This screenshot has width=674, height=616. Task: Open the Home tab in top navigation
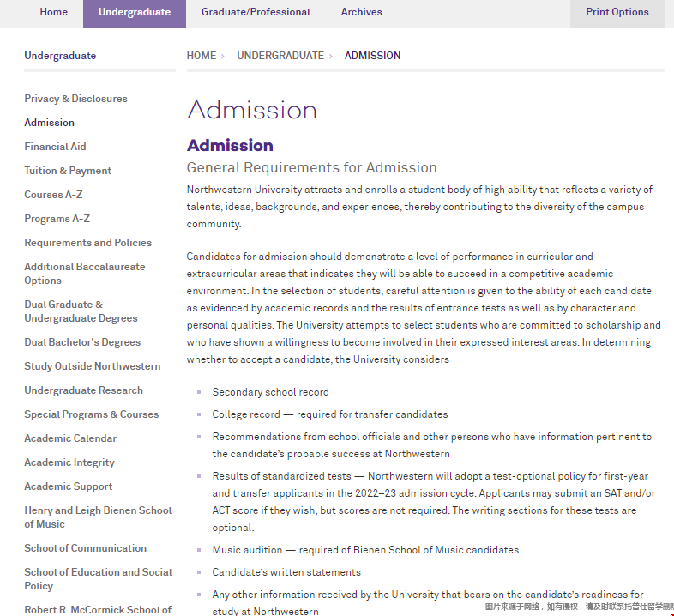53,12
